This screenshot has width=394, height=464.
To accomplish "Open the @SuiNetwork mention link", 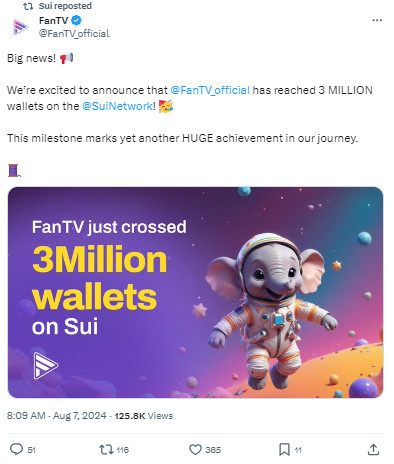I will [117, 106].
